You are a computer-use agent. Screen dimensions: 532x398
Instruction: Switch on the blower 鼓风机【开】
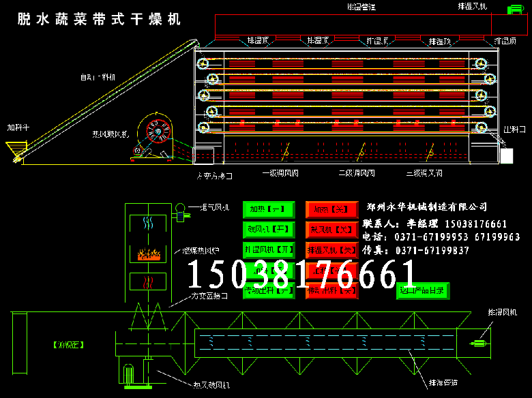click(269, 229)
